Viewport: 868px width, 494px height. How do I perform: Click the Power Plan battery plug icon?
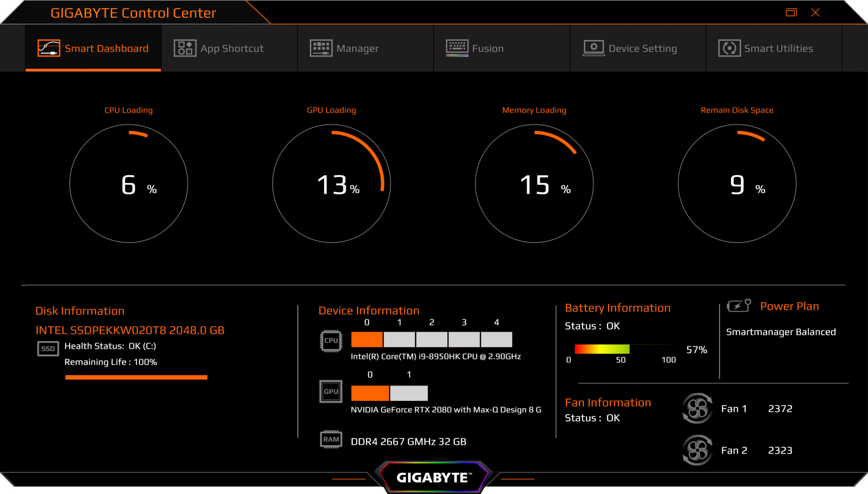(738, 306)
